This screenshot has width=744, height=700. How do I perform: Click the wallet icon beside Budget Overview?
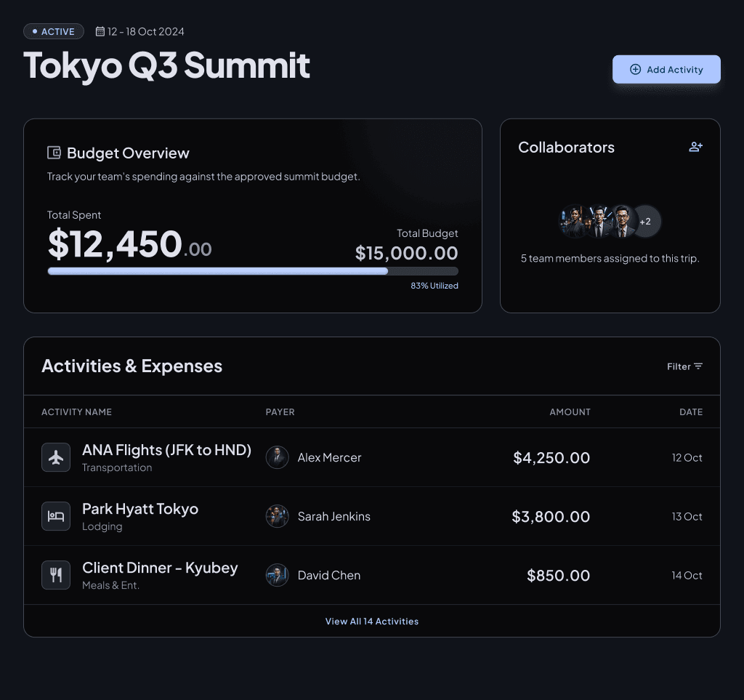(54, 153)
